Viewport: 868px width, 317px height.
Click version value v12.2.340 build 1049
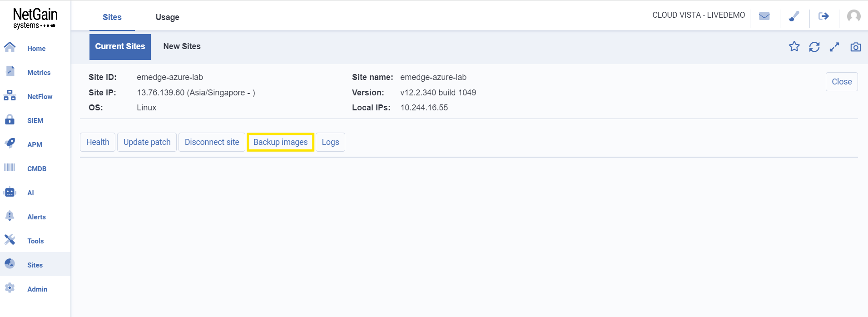point(438,93)
